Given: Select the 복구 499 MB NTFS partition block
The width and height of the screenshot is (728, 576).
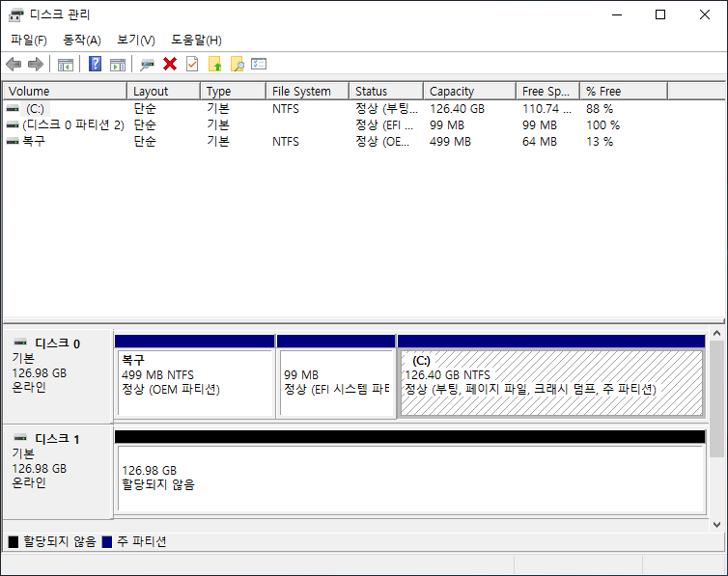Looking at the screenshot, I should click(x=195, y=383).
